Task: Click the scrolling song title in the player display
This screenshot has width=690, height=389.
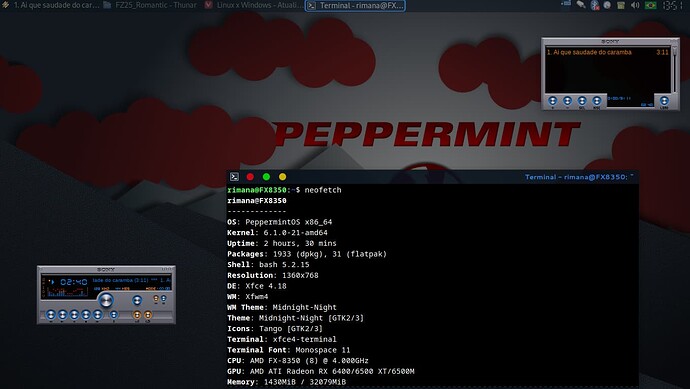Action: [x=131, y=280]
